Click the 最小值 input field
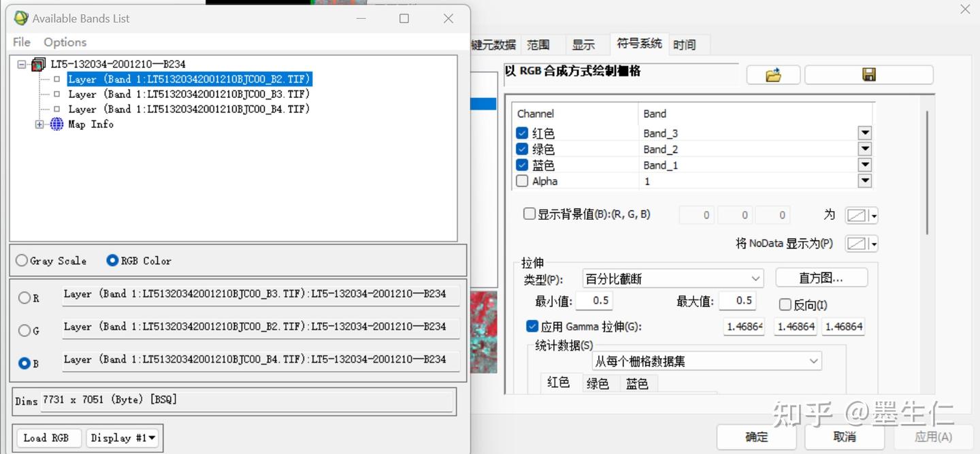980x454 pixels. 593,300
